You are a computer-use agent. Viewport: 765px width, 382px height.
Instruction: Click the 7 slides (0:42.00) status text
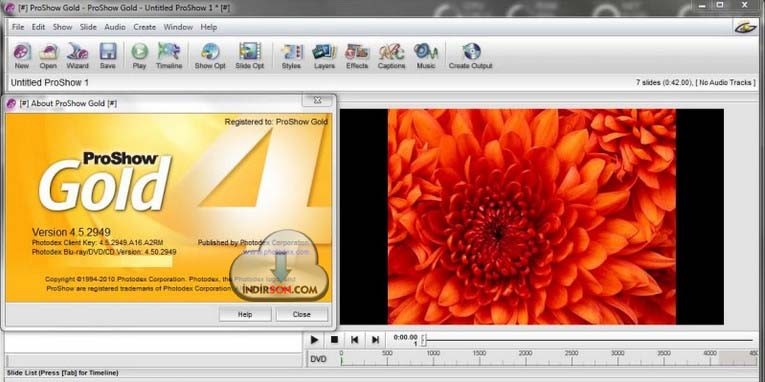pyautogui.click(x=664, y=83)
